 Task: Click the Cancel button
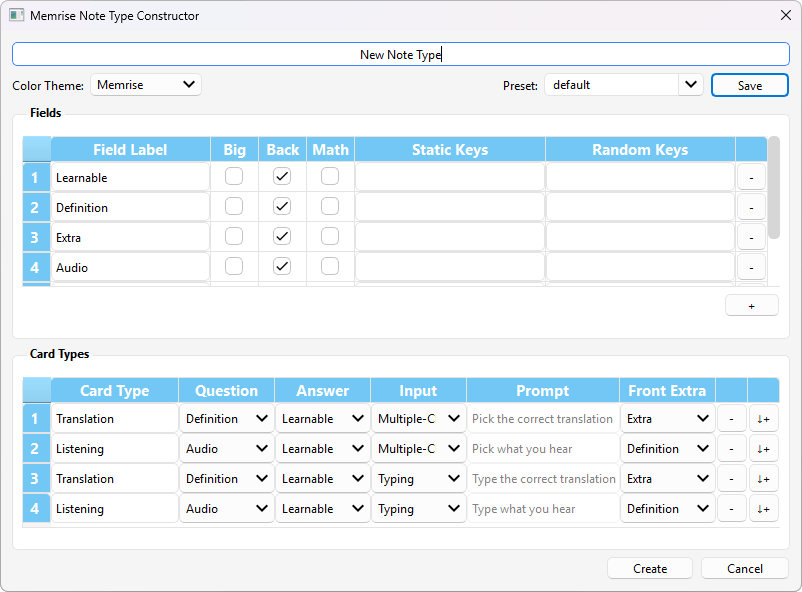point(745,568)
